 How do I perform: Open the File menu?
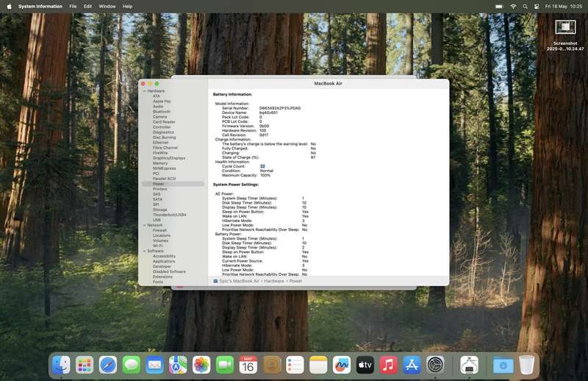(73, 7)
